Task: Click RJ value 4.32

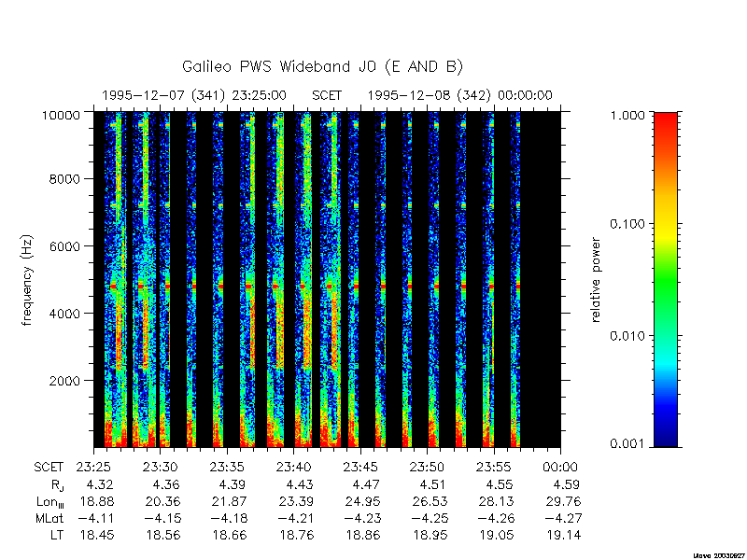Action: point(100,484)
